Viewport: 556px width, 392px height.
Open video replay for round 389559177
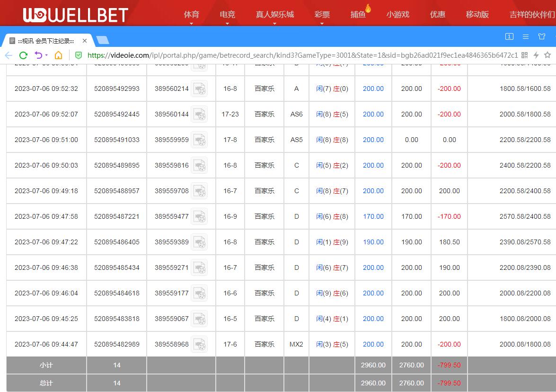pyautogui.click(x=199, y=293)
